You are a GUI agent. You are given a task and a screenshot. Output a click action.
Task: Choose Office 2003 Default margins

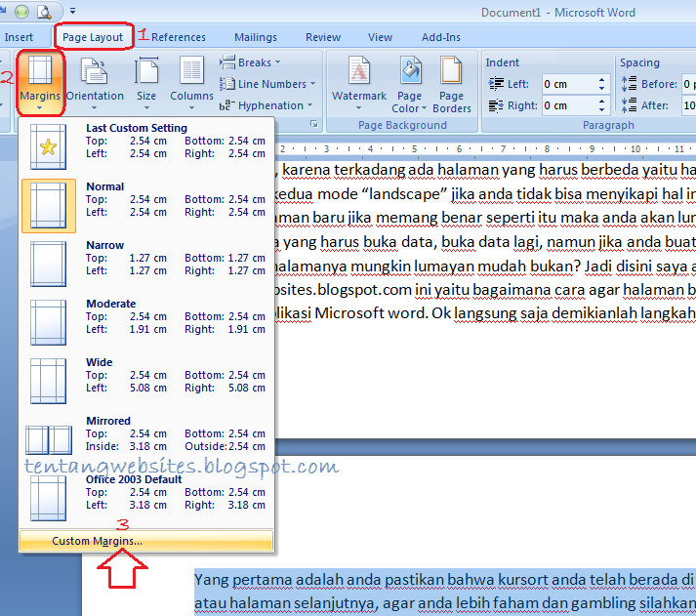(x=146, y=499)
